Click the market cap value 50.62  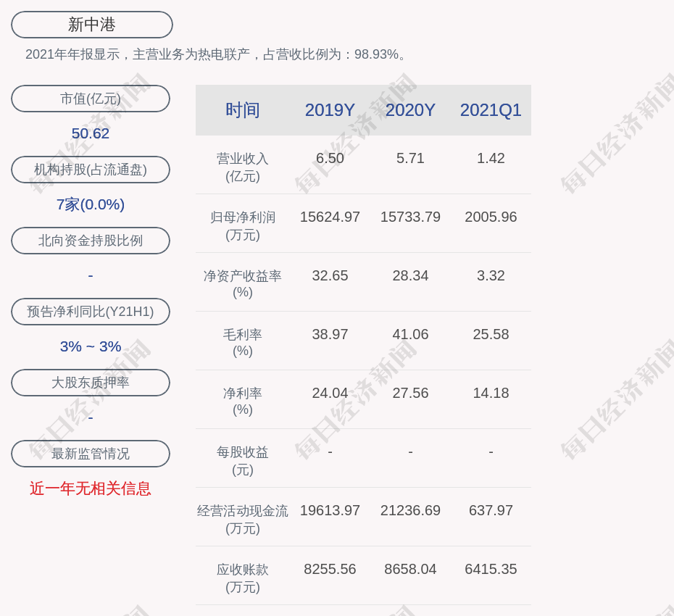pos(91,133)
